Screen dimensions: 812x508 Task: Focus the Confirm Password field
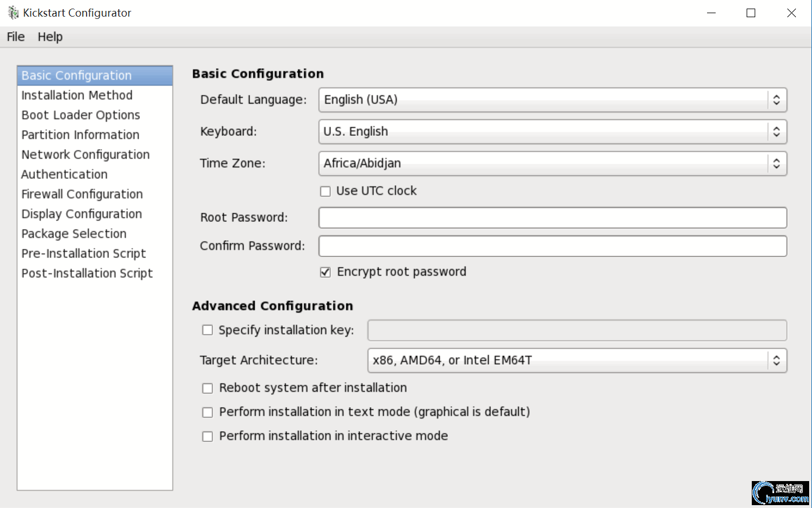click(552, 246)
